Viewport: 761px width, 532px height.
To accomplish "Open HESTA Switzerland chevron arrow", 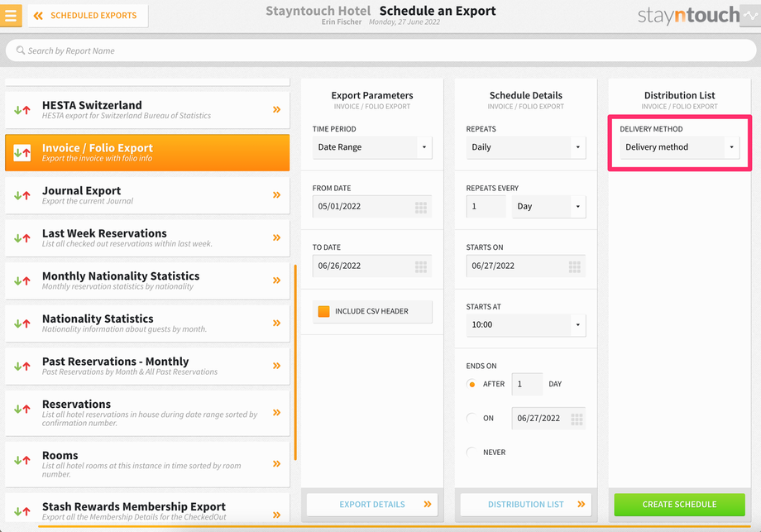I will point(276,110).
